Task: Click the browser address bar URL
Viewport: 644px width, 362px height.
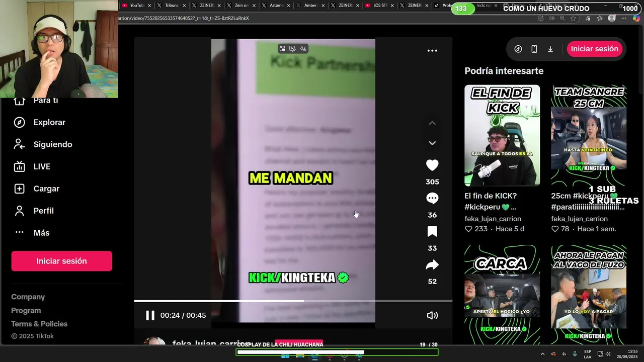Action: tap(184, 18)
